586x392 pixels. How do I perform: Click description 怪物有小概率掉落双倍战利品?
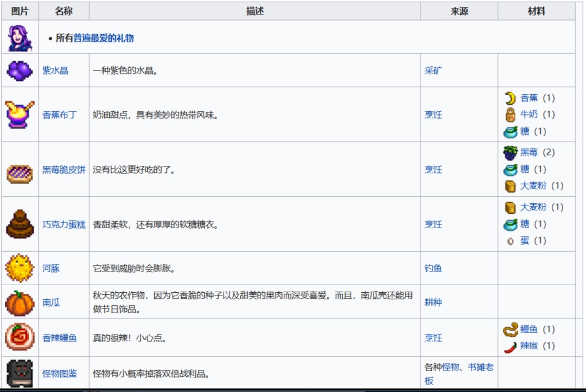151,374
